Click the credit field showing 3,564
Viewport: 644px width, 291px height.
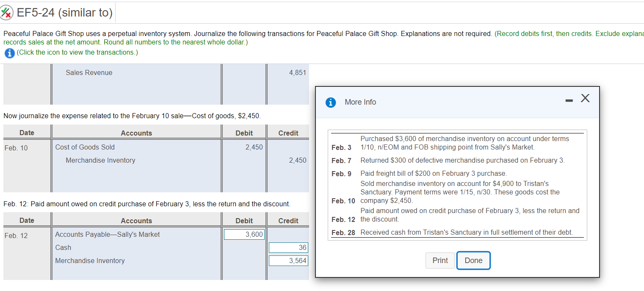coord(288,261)
